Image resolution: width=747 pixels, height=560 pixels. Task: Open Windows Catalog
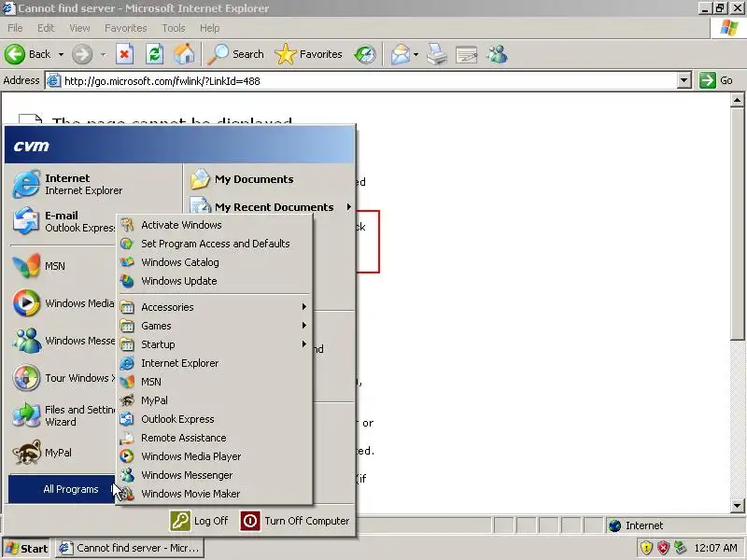(215, 262)
